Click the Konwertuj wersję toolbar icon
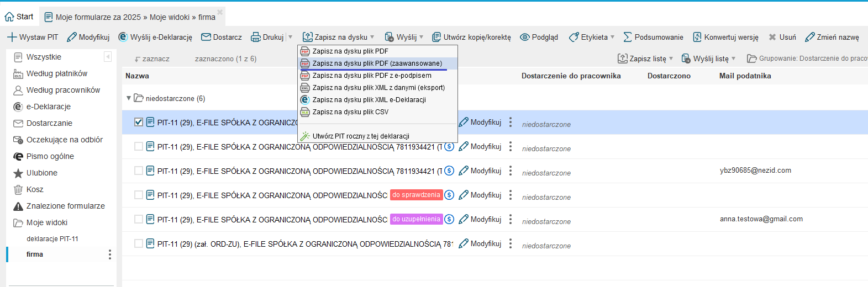868x287 pixels. coord(697,37)
